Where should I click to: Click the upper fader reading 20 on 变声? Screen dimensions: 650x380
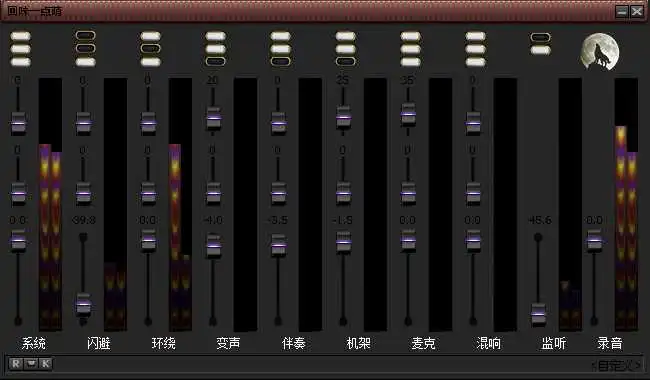tap(213, 118)
